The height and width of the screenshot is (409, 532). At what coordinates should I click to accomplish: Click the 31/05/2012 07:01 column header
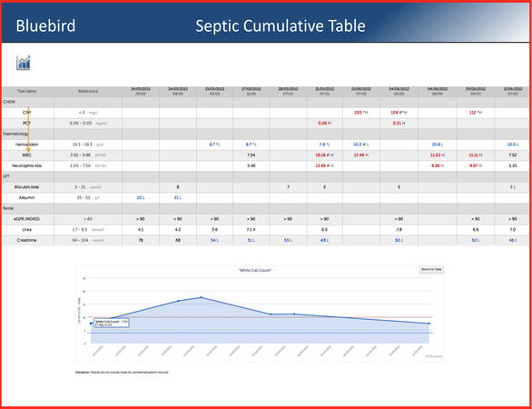[324, 92]
